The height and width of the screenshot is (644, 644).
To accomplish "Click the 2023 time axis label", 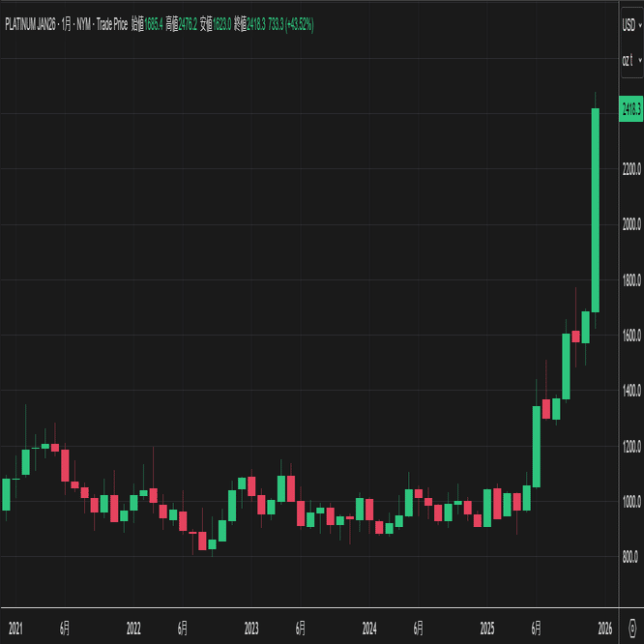I will pyautogui.click(x=251, y=629).
